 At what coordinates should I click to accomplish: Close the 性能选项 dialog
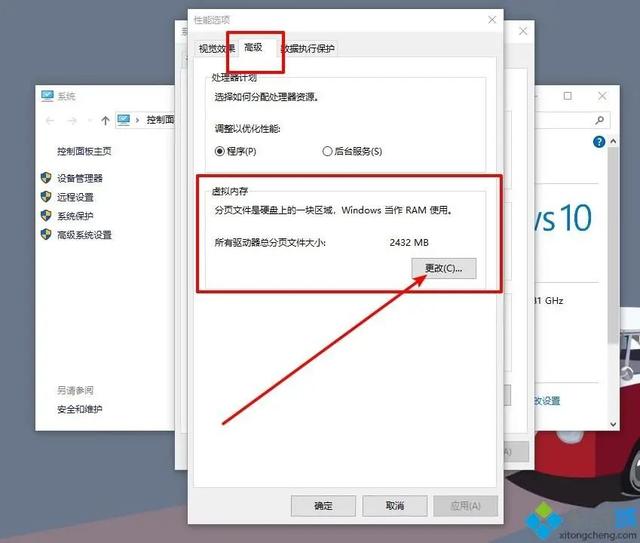click(x=492, y=20)
